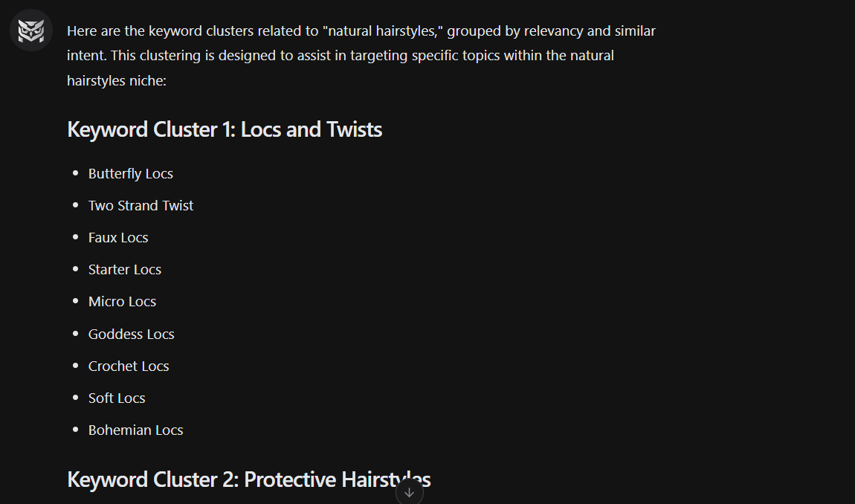Click the owl avatar icon

pyautogui.click(x=30, y=30)
